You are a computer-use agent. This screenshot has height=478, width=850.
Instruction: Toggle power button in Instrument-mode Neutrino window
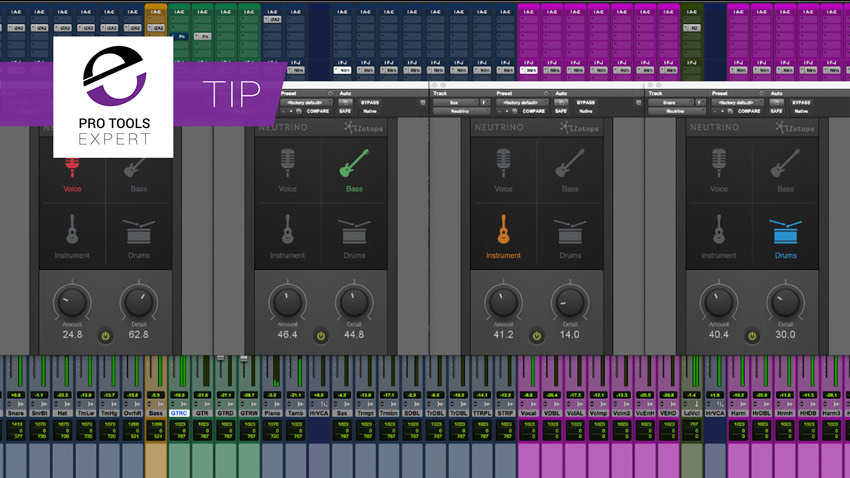coord(537,336)
